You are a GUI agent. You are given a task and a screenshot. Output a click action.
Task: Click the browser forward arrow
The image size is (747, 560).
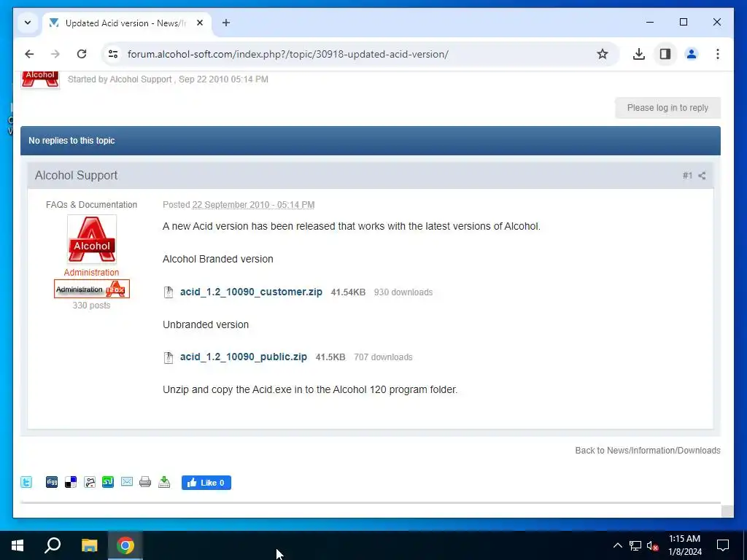click(55, 54)
